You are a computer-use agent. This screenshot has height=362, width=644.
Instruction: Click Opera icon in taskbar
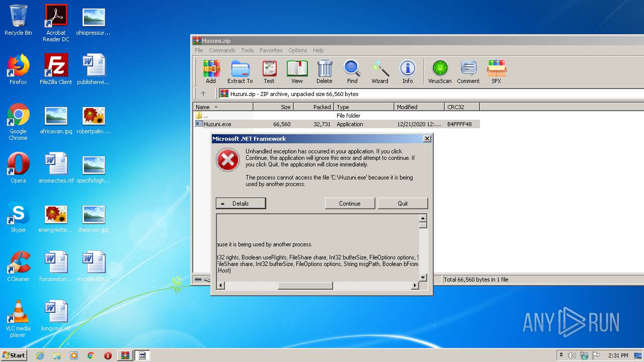click(108, 355)
